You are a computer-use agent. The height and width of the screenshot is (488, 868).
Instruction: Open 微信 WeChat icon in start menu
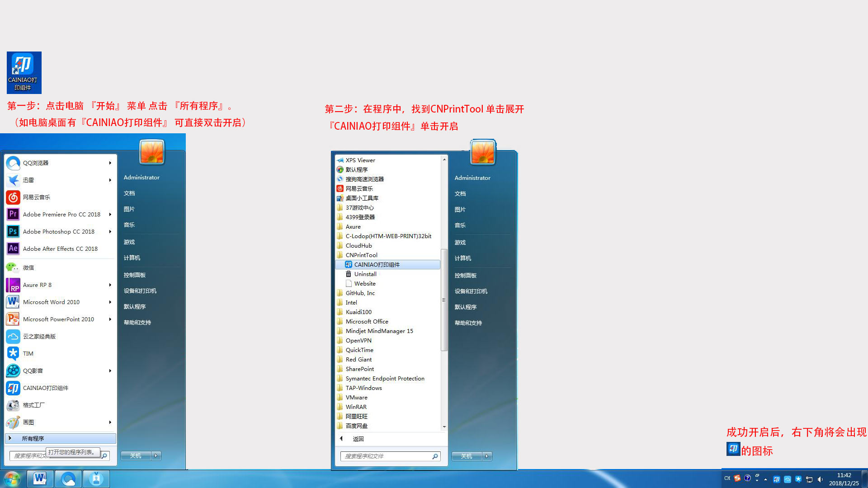tap(13, 268)
